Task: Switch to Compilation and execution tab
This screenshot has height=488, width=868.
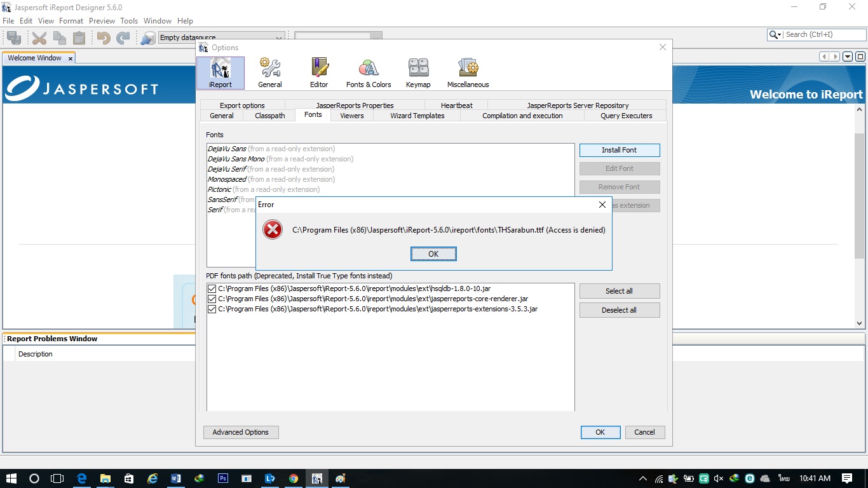Action: pyautogui.click(x=522, y=116)
